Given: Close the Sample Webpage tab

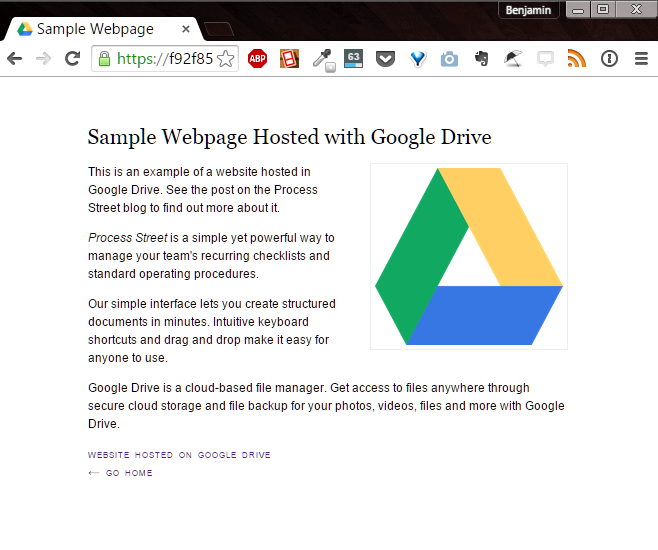Looking at the screenshot, I should (x=186, y=29).
